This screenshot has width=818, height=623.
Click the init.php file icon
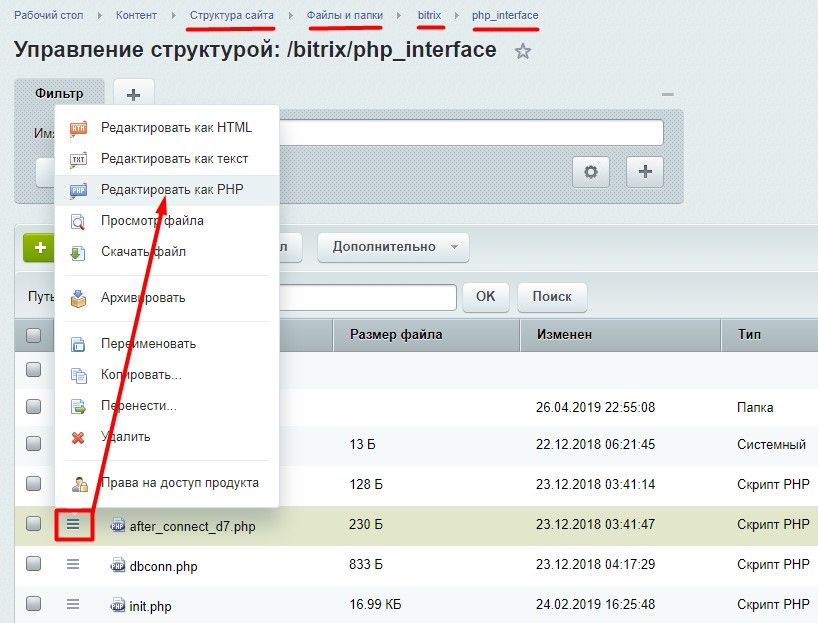pos(118,605)
